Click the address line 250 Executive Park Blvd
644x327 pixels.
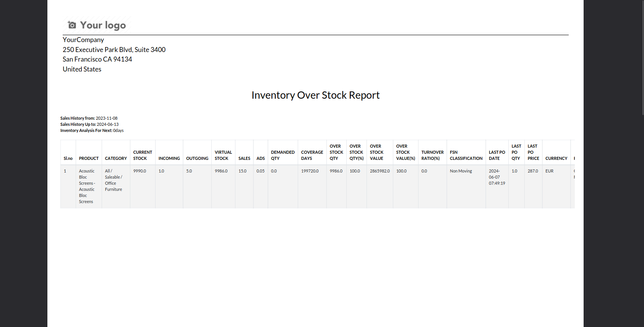pyautogui.click(x=114, y=50)
